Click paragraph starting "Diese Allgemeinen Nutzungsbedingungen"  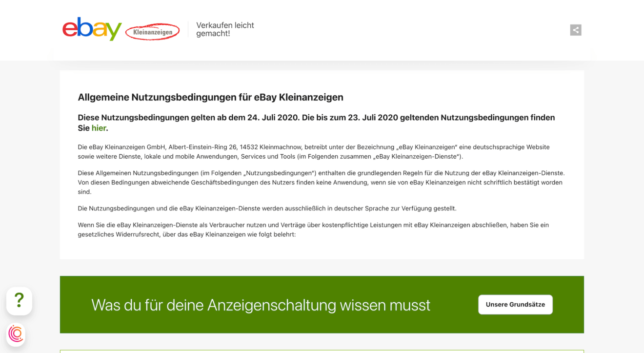[321, 182]
